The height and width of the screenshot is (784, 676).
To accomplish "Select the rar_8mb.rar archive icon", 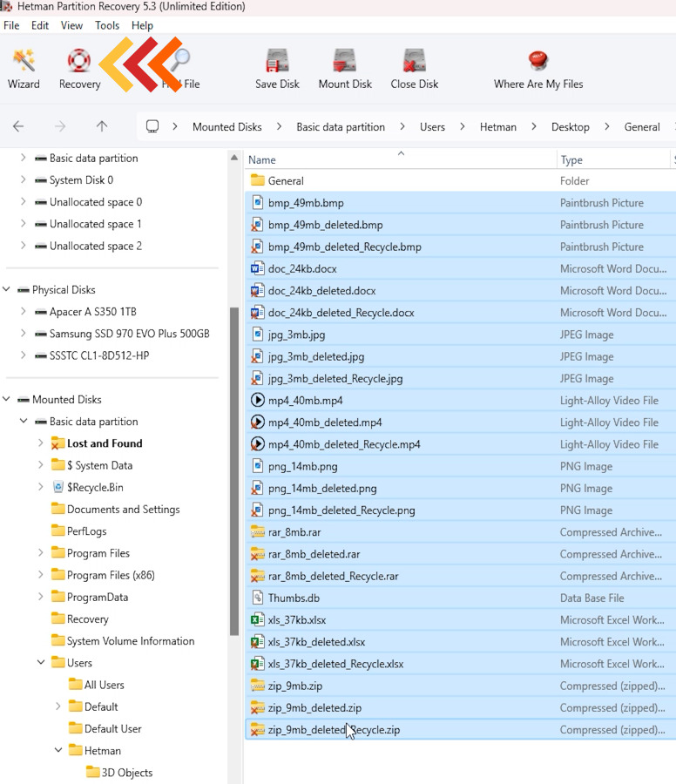I will 257,532.
